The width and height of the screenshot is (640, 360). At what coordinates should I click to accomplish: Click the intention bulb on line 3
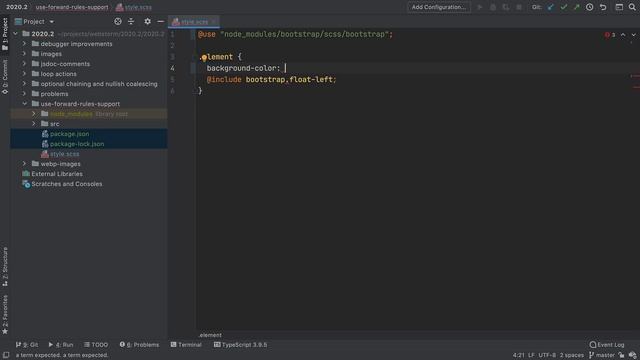(x=204, y=58)
